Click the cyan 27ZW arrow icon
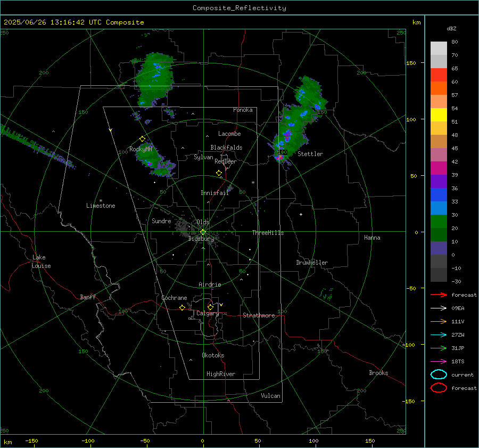479x448 pixels. pos(439,335)
